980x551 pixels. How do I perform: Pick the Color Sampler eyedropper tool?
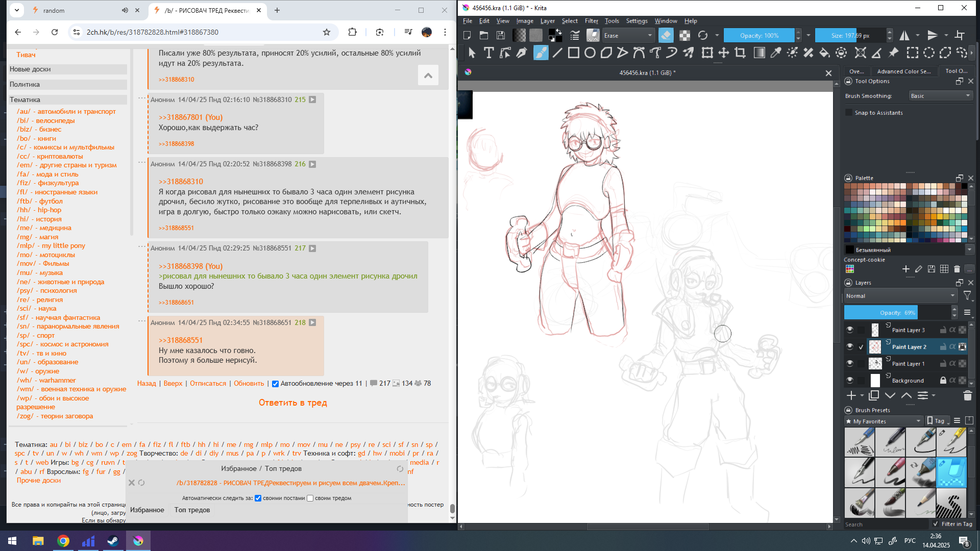pos(776,53)
